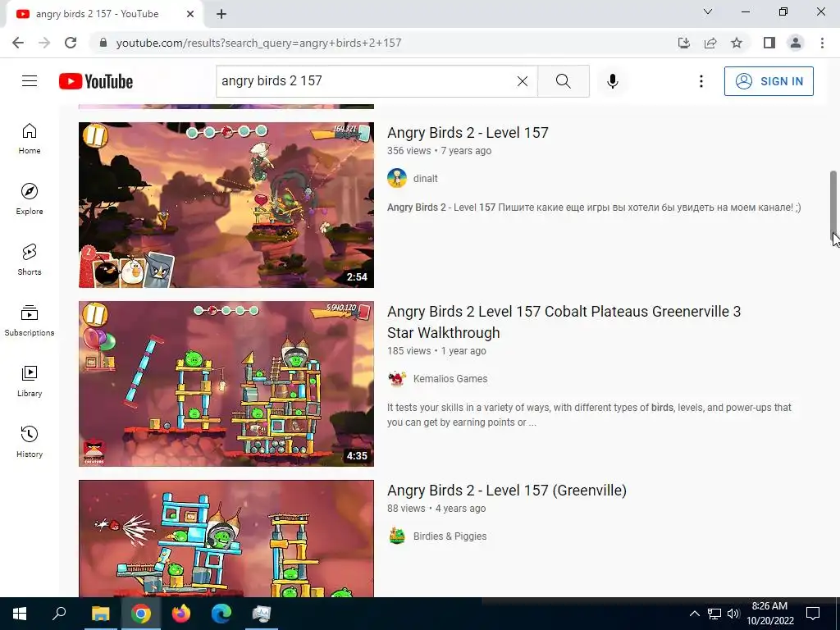Image resolution: width=840 pixels, height=630 pixels.
Task: Show hidden system tray icons
Action: click(x=694, y=614)
